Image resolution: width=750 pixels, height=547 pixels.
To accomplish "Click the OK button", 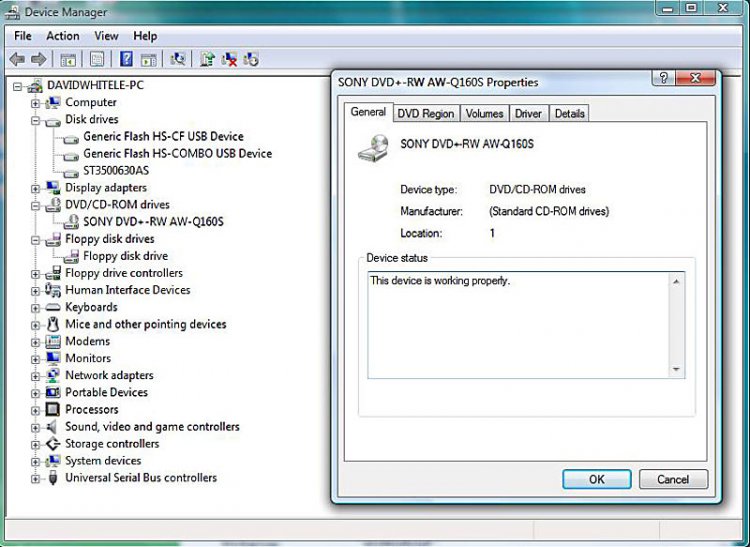I will tap(596, 479).
